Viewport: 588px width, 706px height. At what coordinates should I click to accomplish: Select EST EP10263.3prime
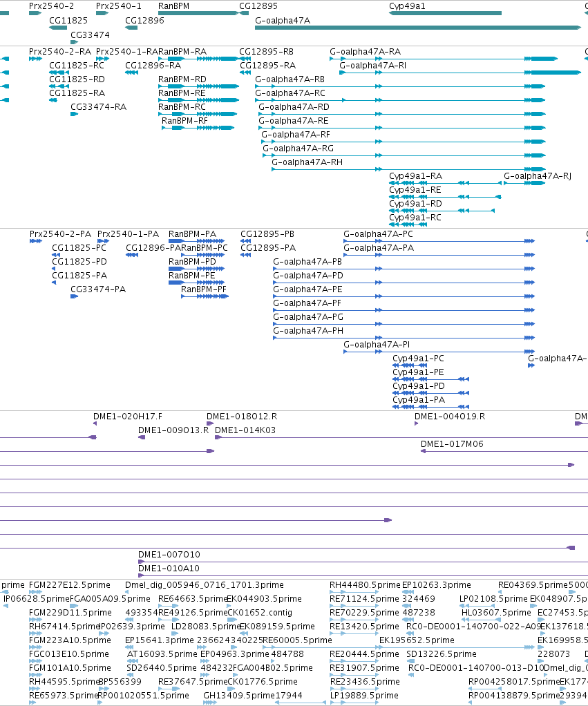click(436, 585)
